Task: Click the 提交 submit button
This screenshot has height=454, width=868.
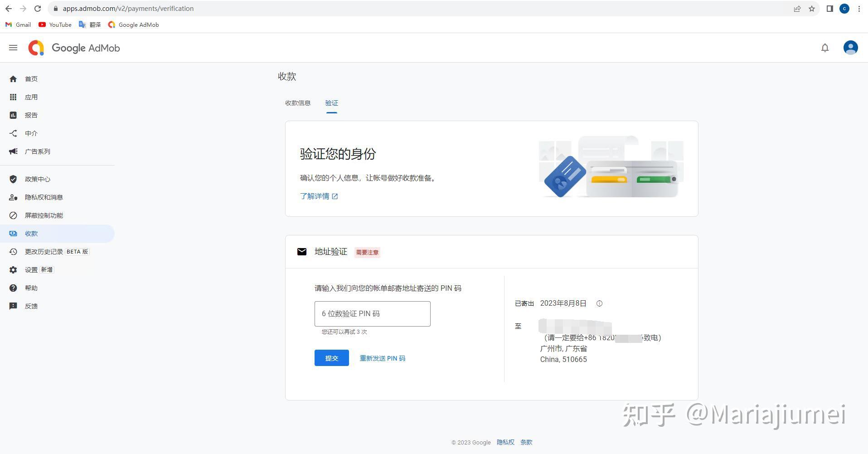Action: tap(331, 358)
